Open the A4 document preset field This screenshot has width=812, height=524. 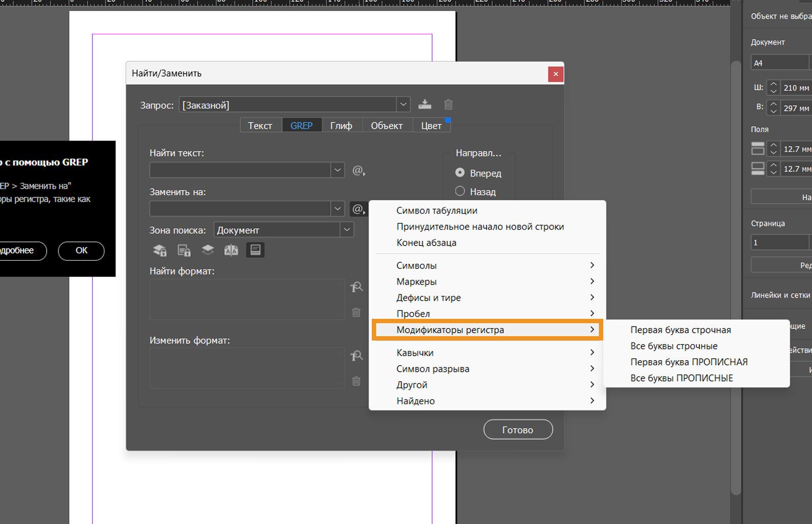pos(780,63)
